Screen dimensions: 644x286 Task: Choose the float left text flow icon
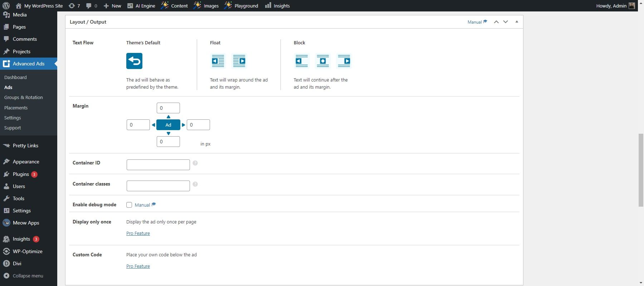(218, 61)
